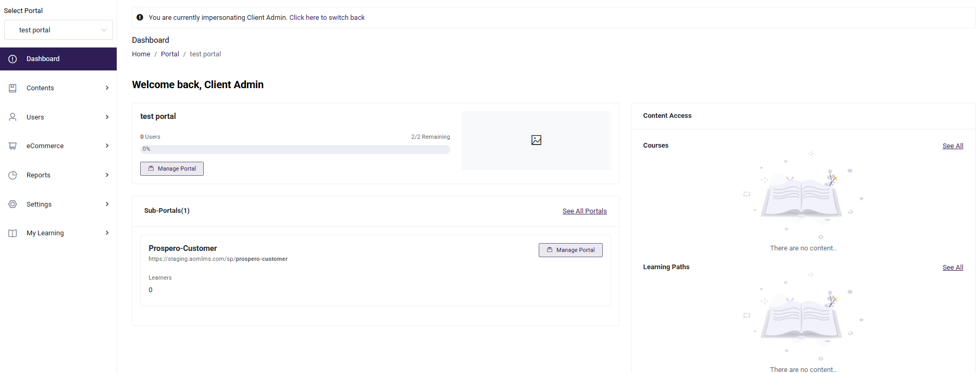Open the eCommerce menu item

[x=58, y=146]
